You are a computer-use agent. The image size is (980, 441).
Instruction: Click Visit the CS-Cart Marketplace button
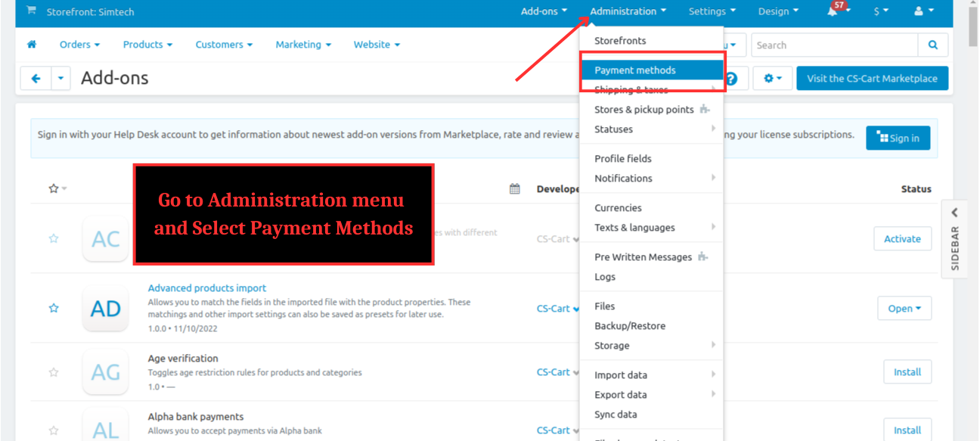point(871,78)
